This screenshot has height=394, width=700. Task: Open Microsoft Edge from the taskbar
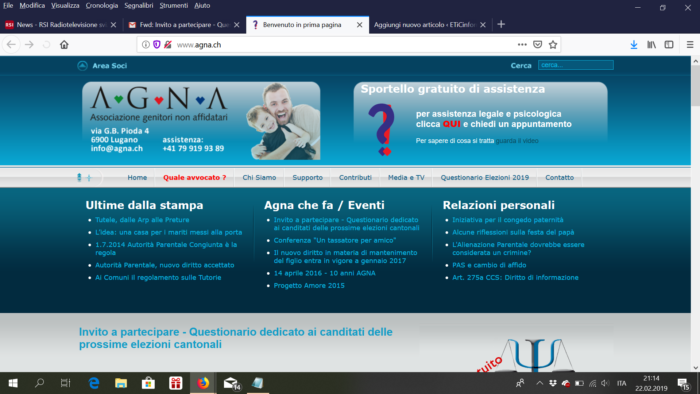[x=94, y=383]
